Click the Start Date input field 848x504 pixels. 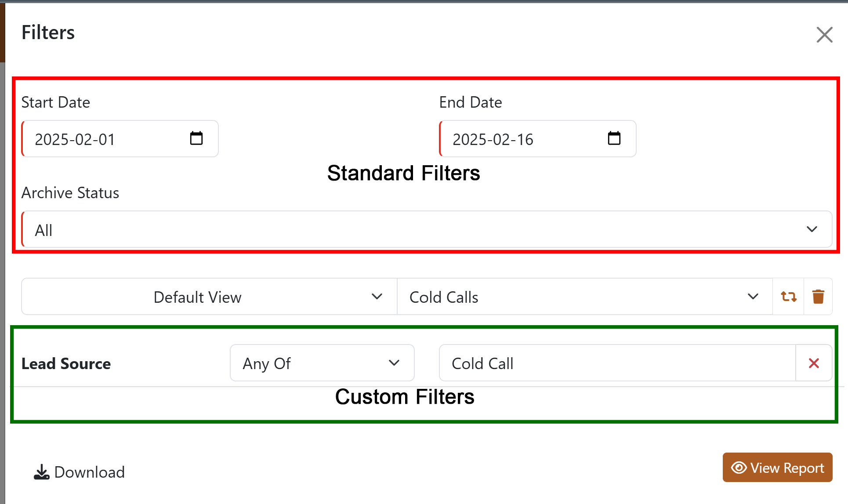coord(105,139)
